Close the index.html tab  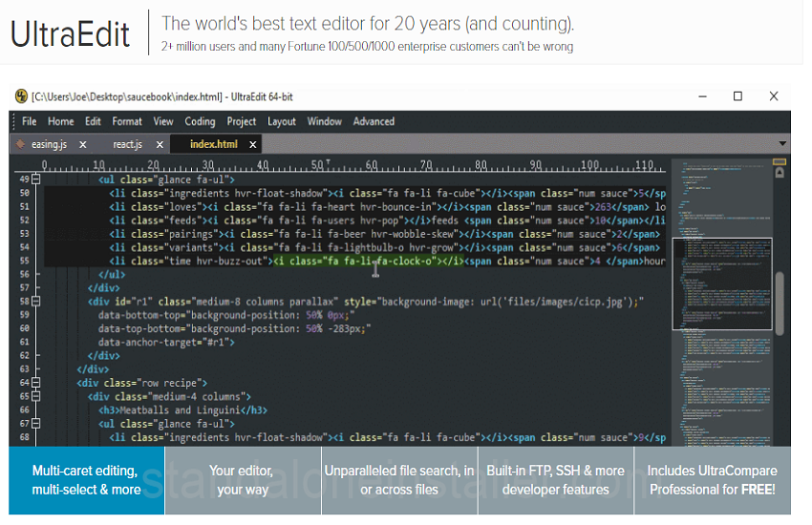(253, 145)
